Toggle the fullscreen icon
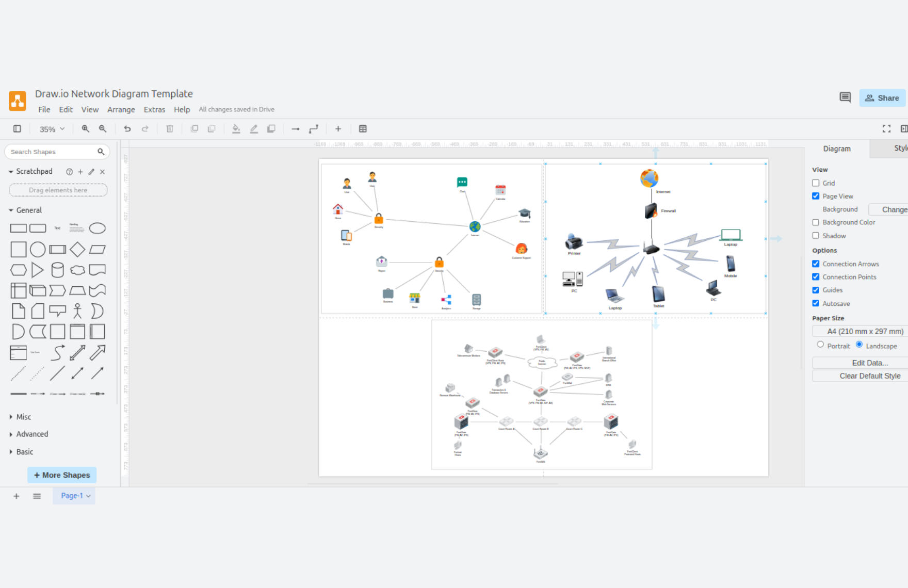Image resolution: width=908 pixels, height=588 pixels. (x=886, y=129)
